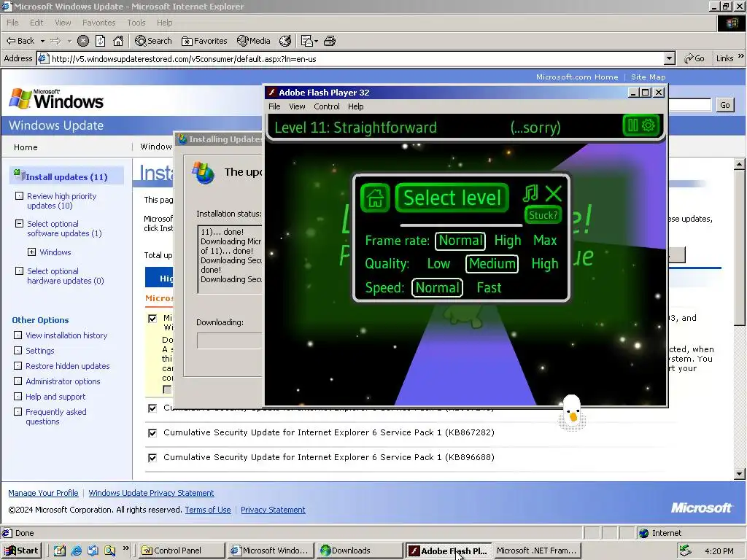This screenshot has width=747, height=560.
Task: Click the page scrollbar up arrow
Action: (x=740, y=164)
